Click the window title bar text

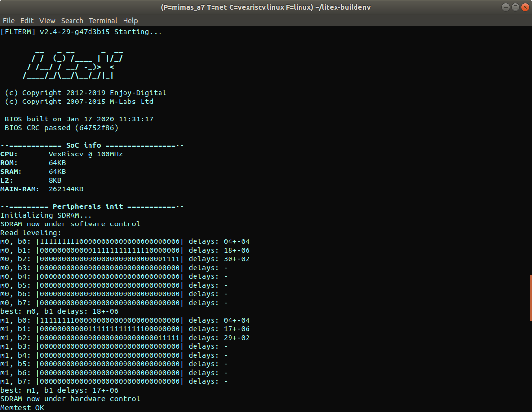click(266, 8)
